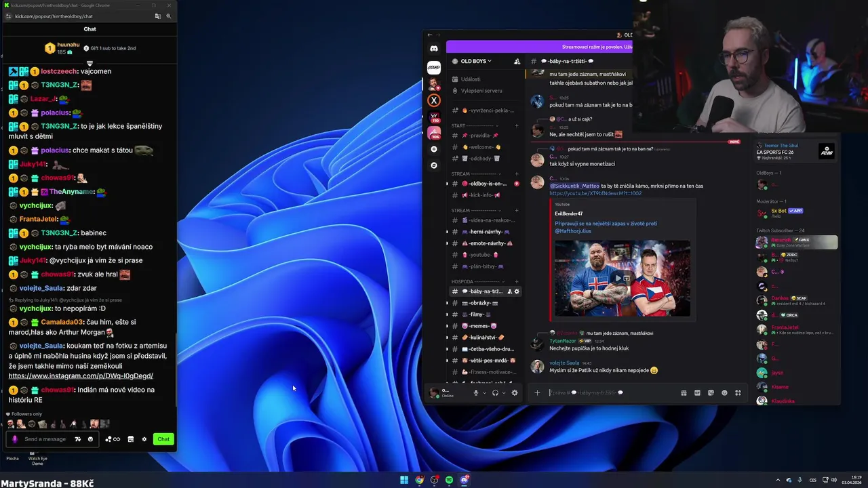Open the sticker picker in Discord
This screenshot has width=868, height=488.
[711, 392]
